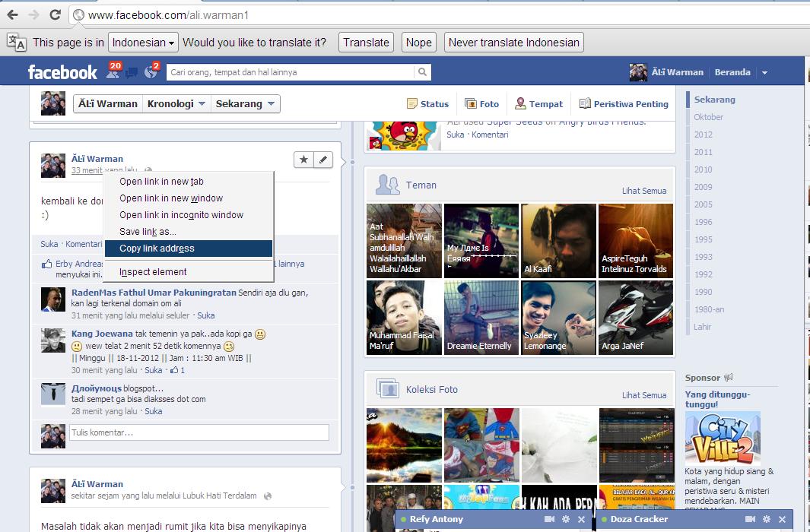Open friend thumbnail Arga JaNef
The image size is (810, 532).
click(636, 318)
